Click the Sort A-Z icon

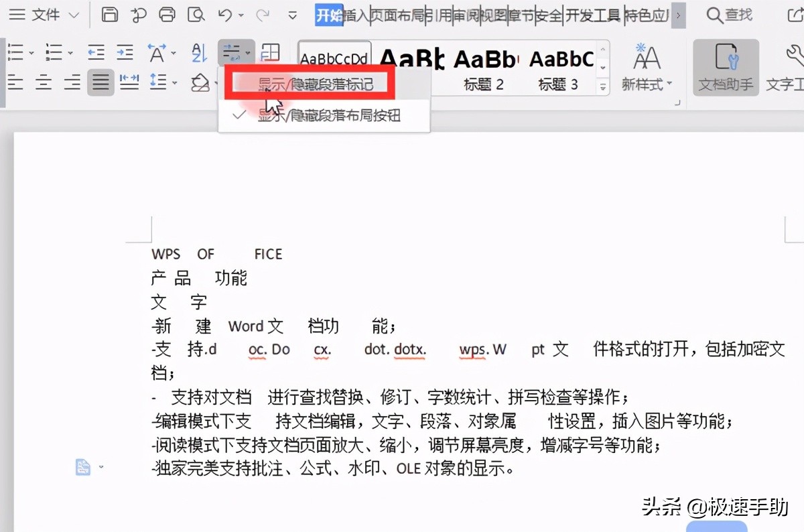[x=200, y=52]
